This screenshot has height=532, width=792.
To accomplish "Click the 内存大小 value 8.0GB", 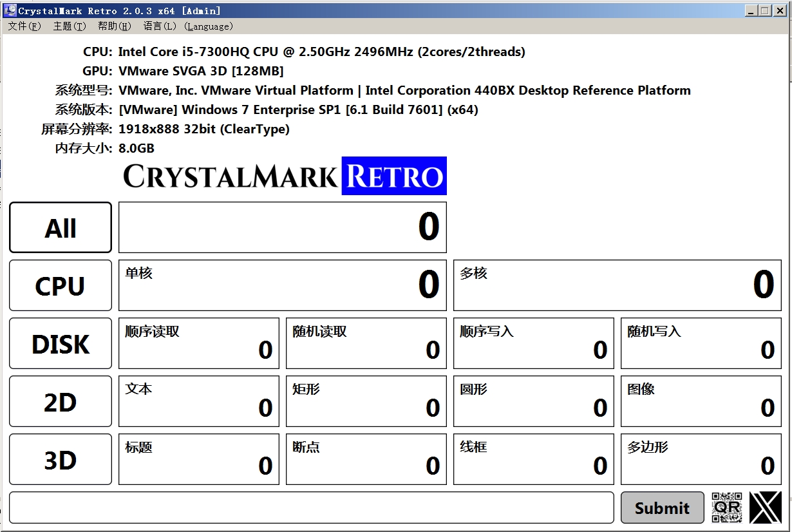I will click(137, 148).
